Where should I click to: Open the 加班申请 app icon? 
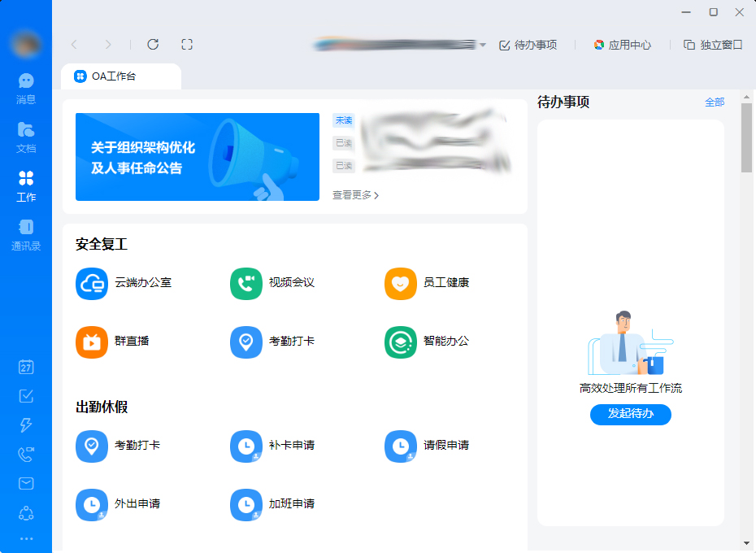[245, 504]
